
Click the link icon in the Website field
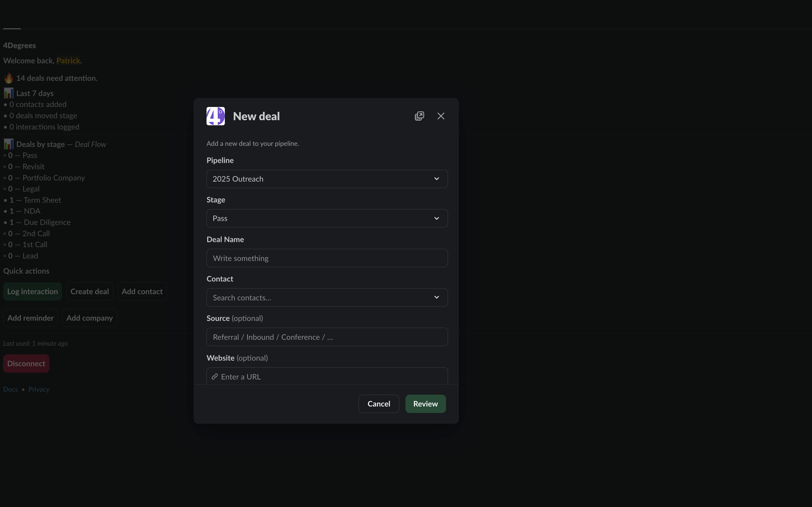(x=215, y=377)
